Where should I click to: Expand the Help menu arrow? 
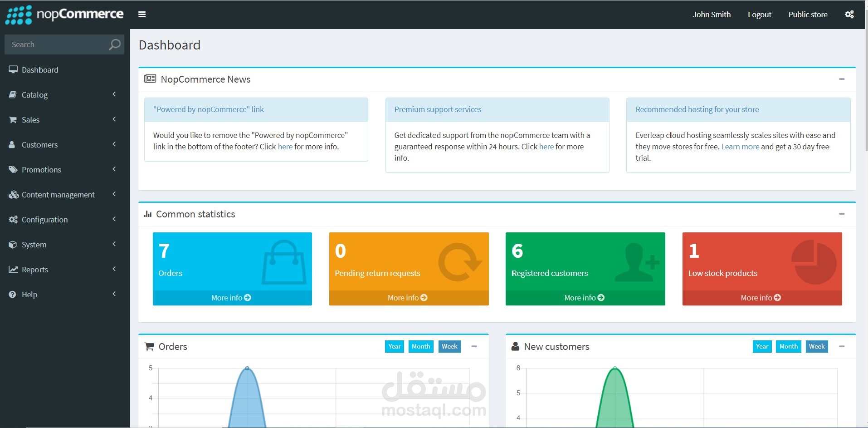114,294
